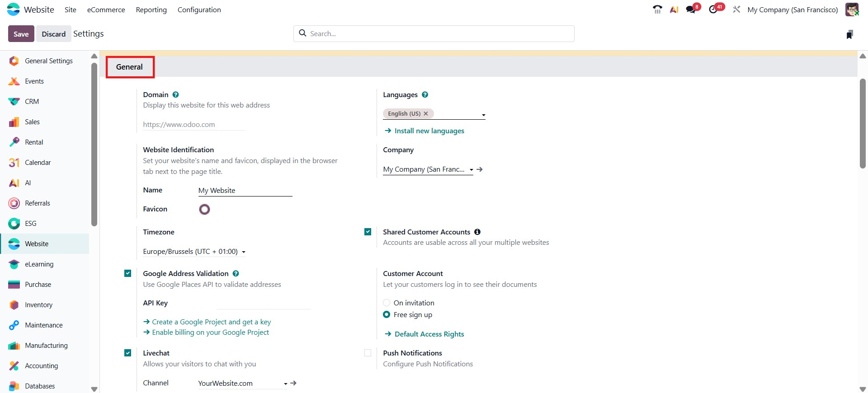Open the voip phone icon in top bar
The image size is (868, 393).
657,9
